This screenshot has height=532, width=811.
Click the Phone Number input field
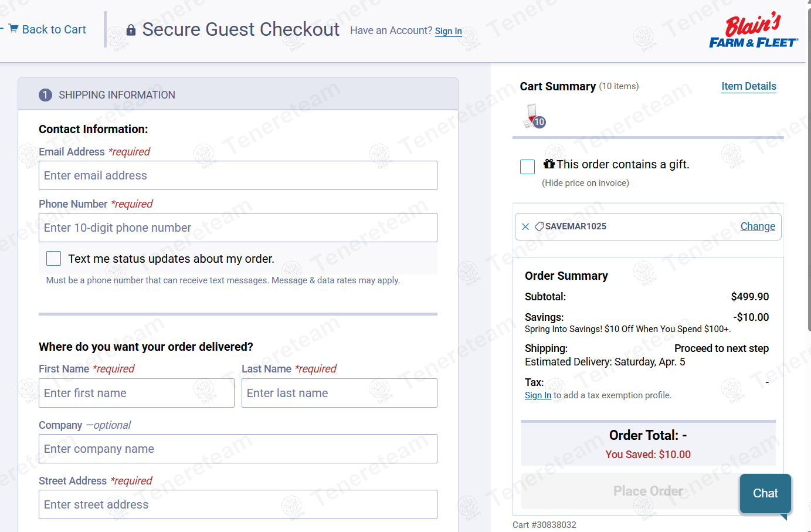238,228
